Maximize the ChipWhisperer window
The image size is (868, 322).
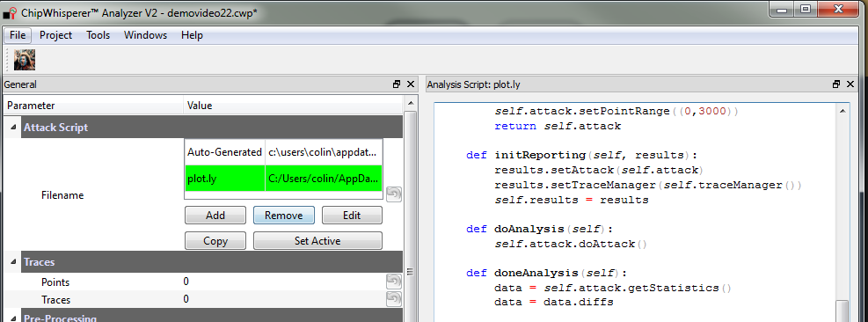click(806, 9)
